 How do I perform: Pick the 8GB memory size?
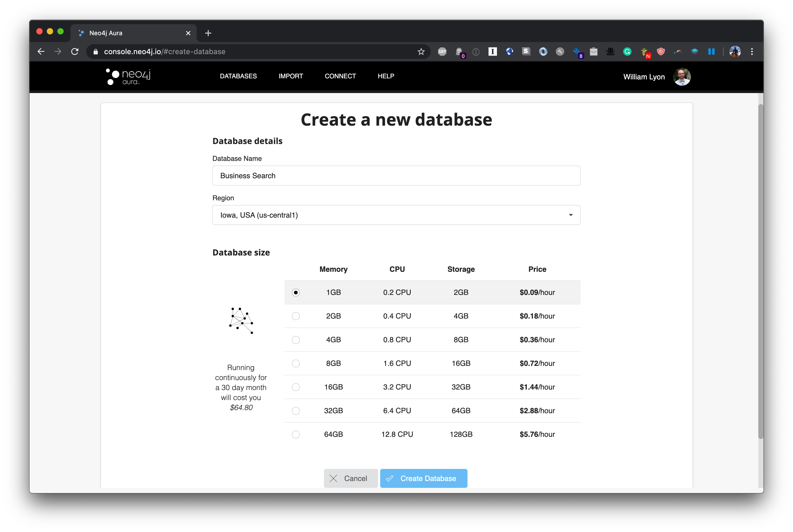[x=296, y=364]
